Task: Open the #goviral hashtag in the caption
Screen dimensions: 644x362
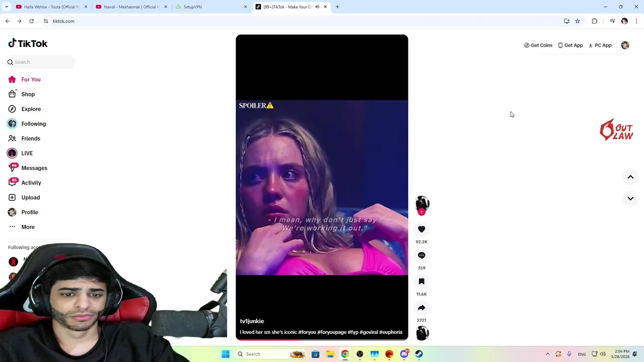Action: (368, 332)
